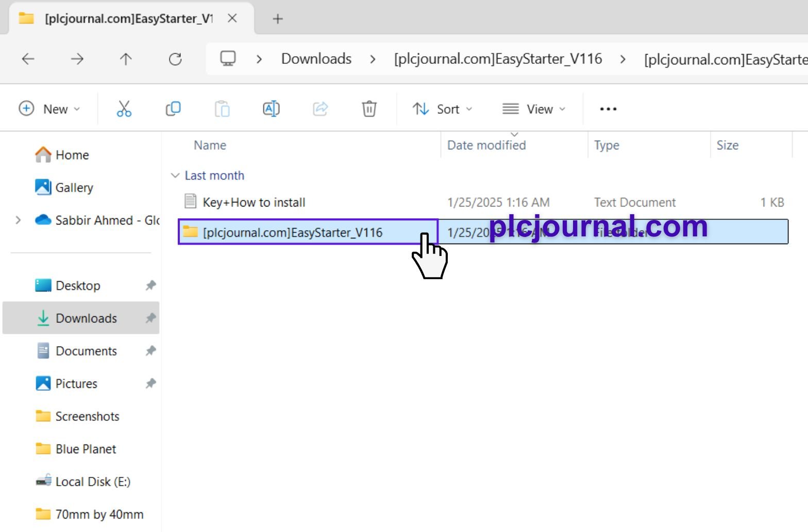The height and width of the screenshot is (532, 808).
Task: Open a new tab with plus button
Action: point(278,19)
